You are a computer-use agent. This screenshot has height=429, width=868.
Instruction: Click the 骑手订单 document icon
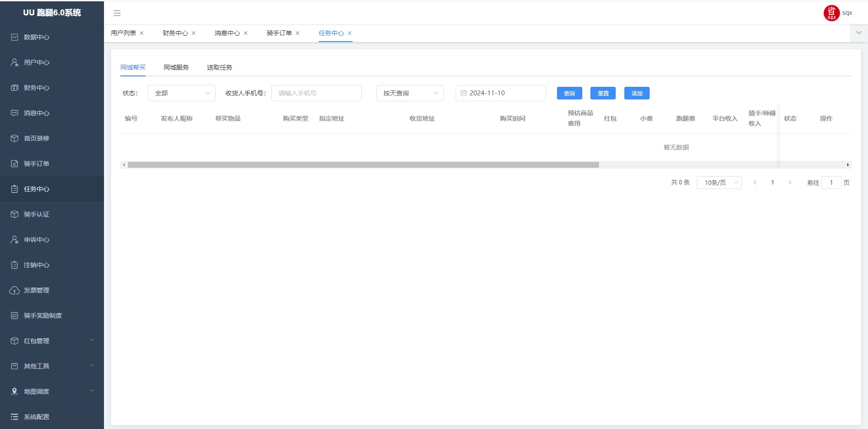pos(14,164)
